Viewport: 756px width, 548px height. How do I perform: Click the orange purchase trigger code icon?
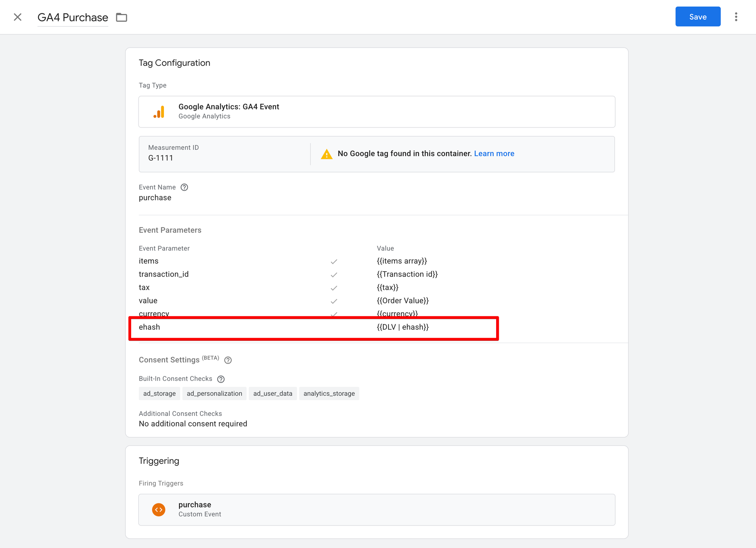coord(159,510)
